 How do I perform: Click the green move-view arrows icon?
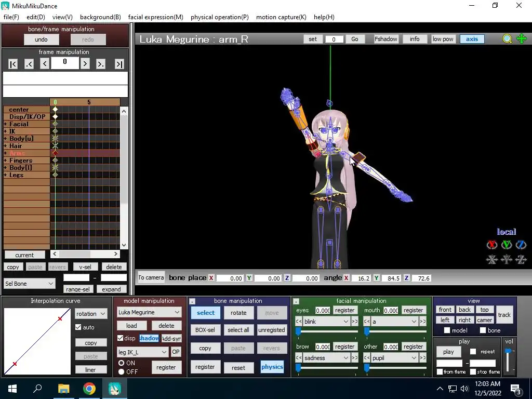point(522,39)
